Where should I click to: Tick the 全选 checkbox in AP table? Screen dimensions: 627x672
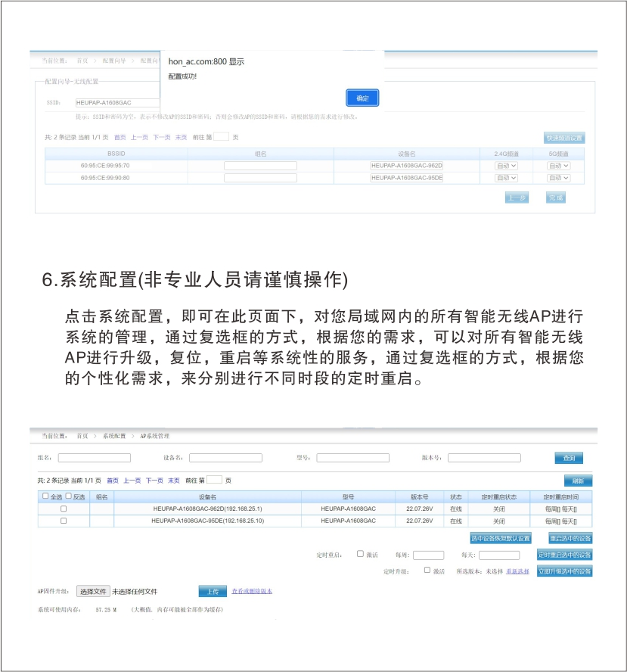click(45, 496)
